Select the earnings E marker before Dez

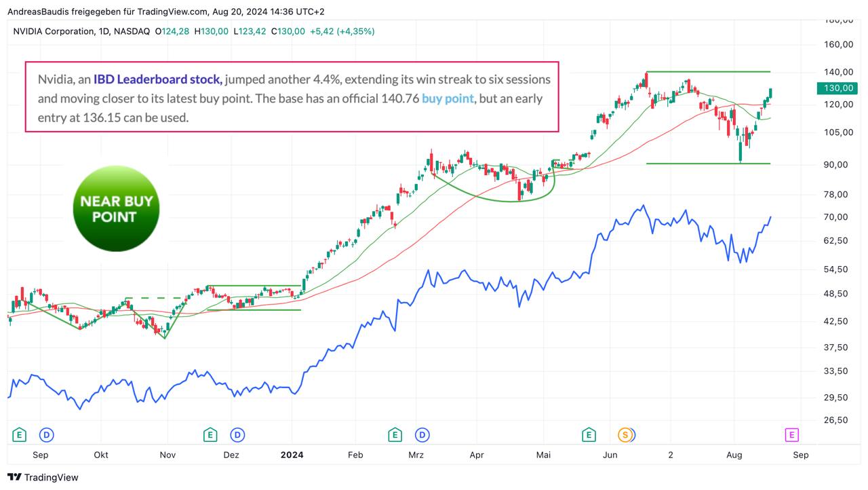[210, 434]
